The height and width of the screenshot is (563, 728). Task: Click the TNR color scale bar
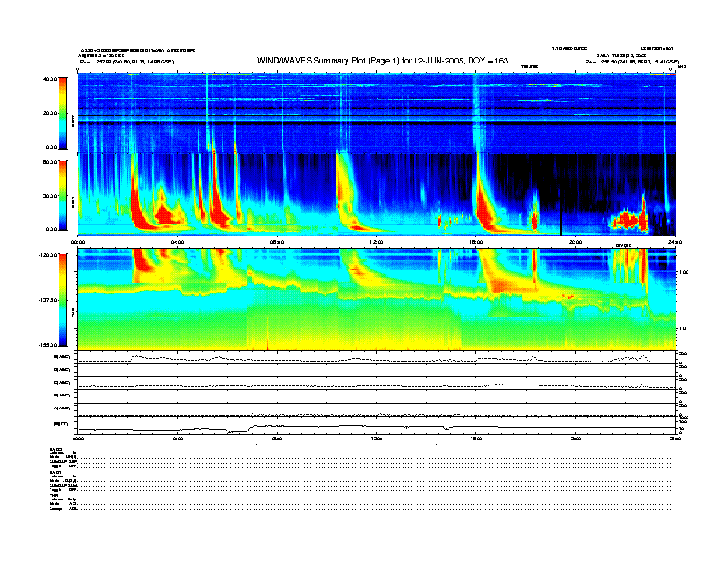coord(63,300)
